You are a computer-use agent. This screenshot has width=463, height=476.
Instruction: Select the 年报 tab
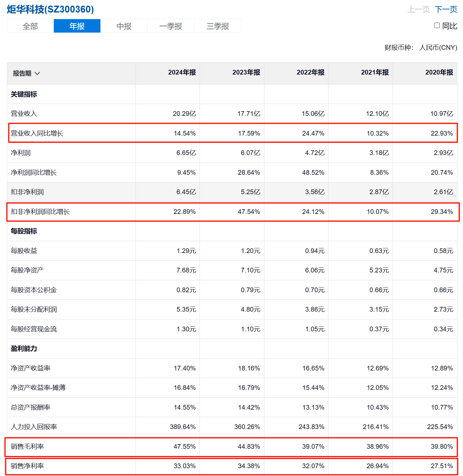(77, 26)
